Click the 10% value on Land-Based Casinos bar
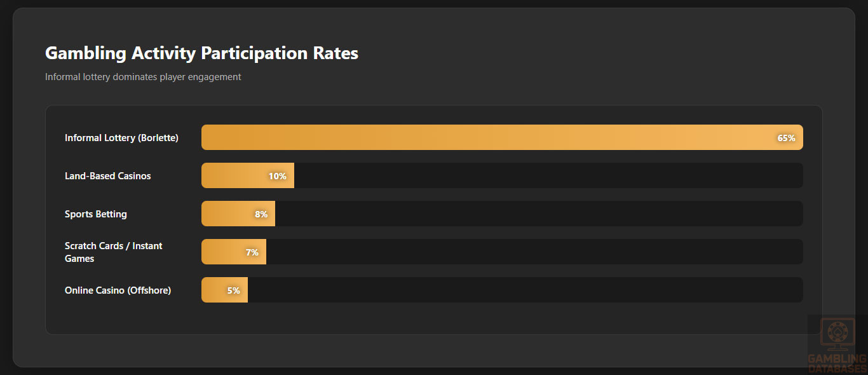868x375 pixels. pos(277,176)
